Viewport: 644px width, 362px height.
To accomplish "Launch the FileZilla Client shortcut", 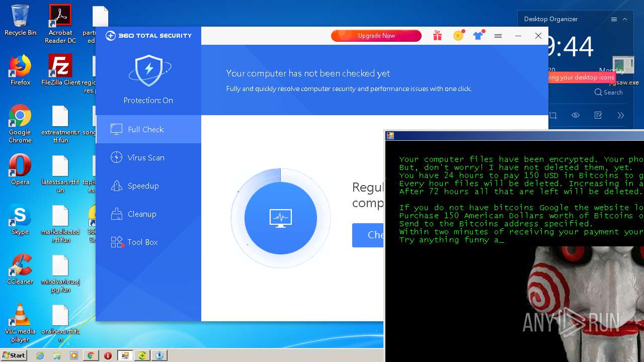I will tap(60, 70).
